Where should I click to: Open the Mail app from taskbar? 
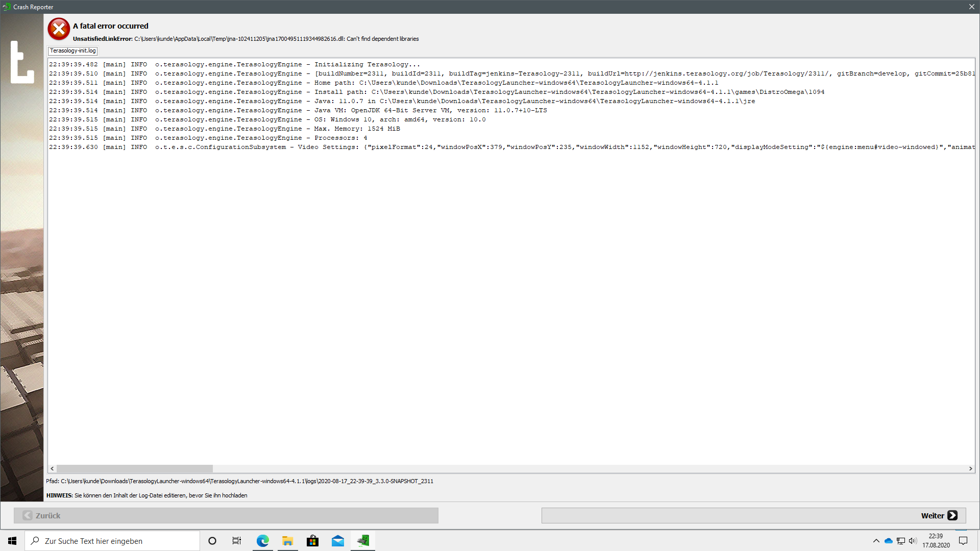pyautogui.click(x=337, y=541)
